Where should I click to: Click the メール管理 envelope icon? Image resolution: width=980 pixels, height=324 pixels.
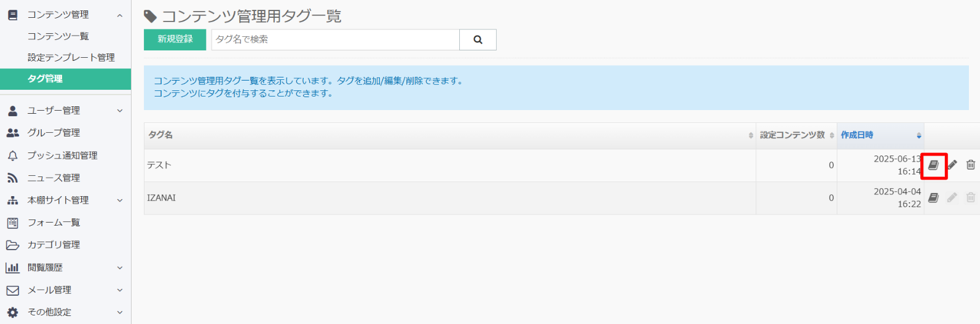coord(12,290)
